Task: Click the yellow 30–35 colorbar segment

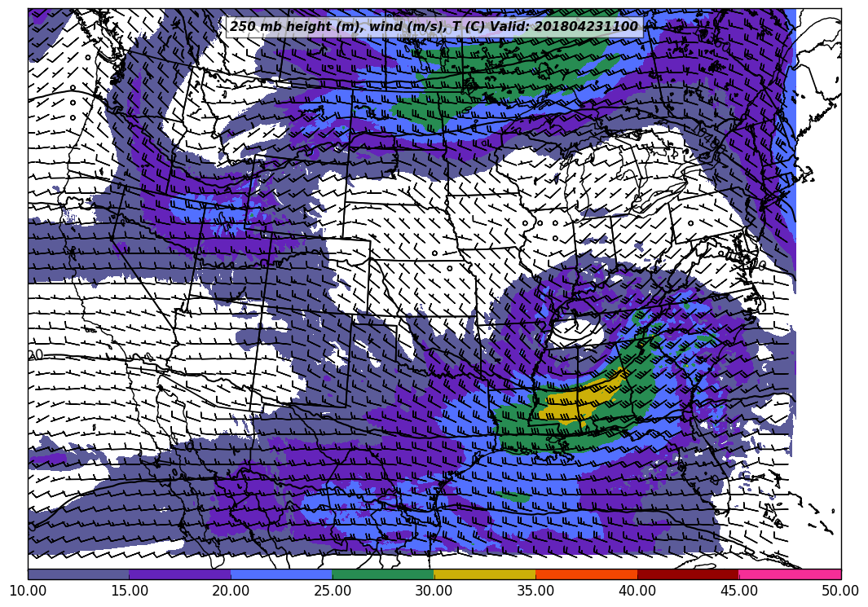Action: tap(484, 574)
